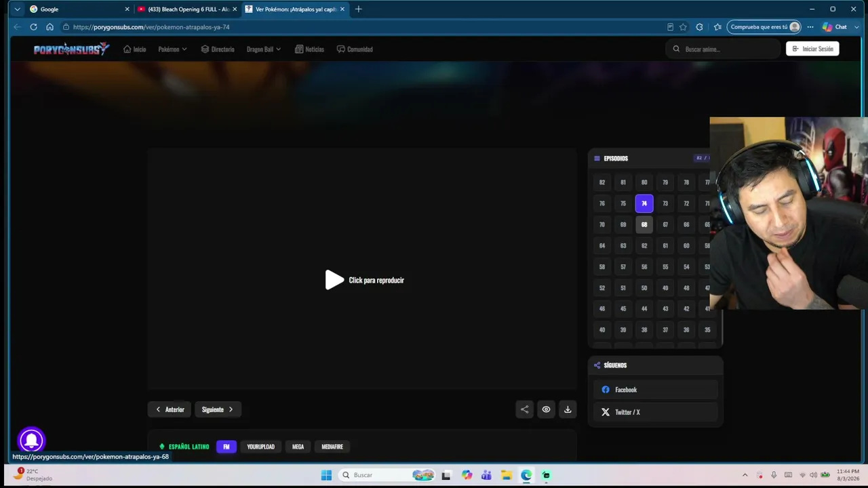Click the browser home icon
The width and height of the screenshot is (868, 488).
(x=50, y=27)
